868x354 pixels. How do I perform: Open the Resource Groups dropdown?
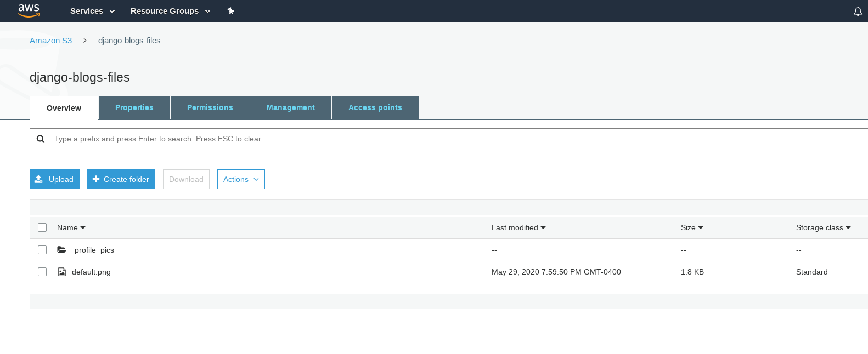pyautogui.click(x=170, y=11)
